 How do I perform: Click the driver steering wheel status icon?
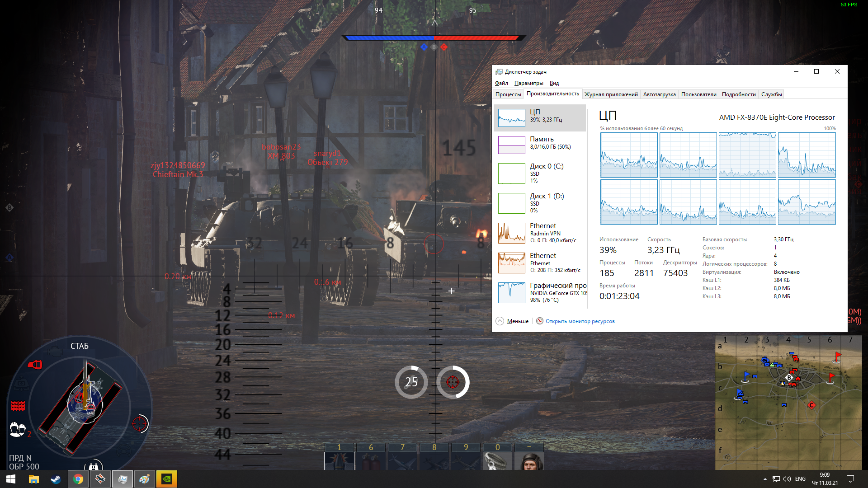(x=125, y=450)
